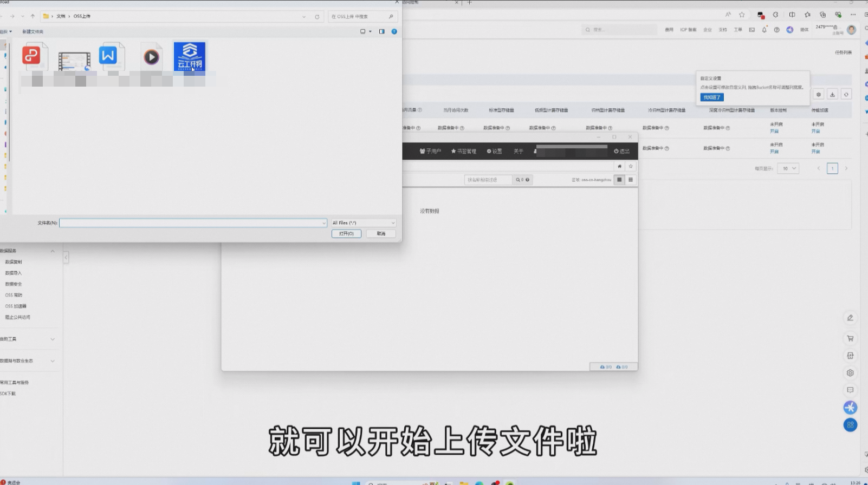
Task: Open browser split screen icon
Action: (x=792, y=15)
